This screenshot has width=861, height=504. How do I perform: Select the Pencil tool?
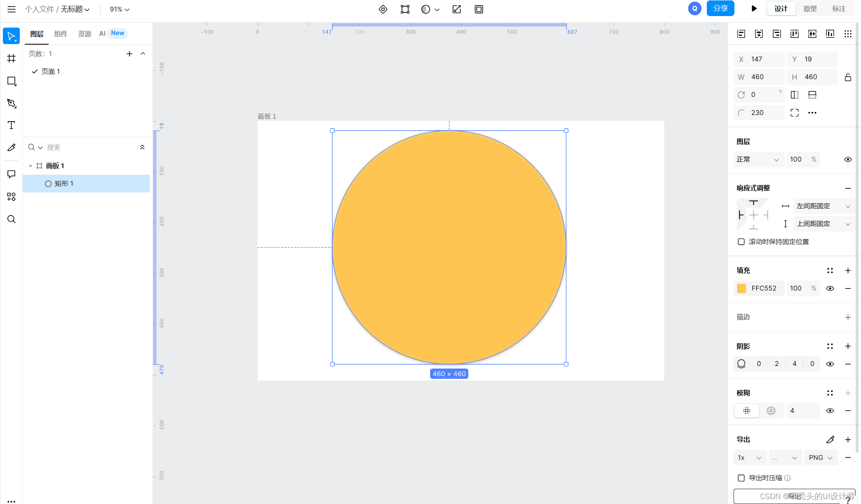[12, 148]
